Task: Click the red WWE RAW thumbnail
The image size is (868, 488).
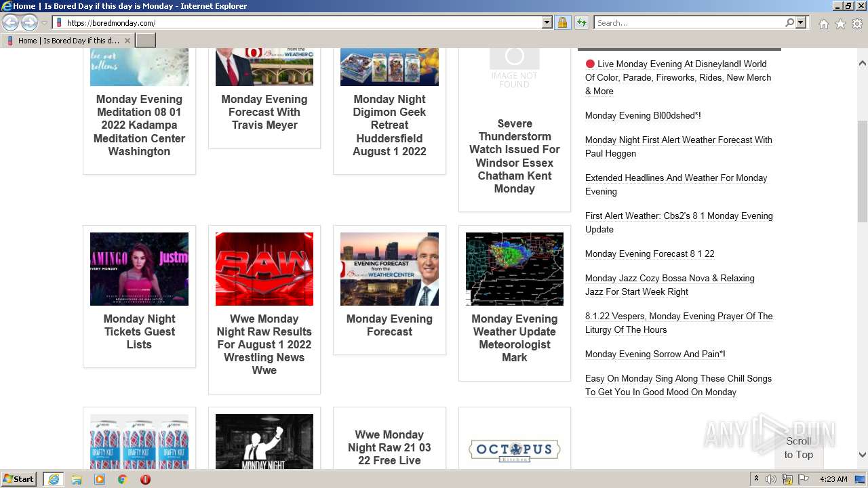Action: (x=264, y=269)
